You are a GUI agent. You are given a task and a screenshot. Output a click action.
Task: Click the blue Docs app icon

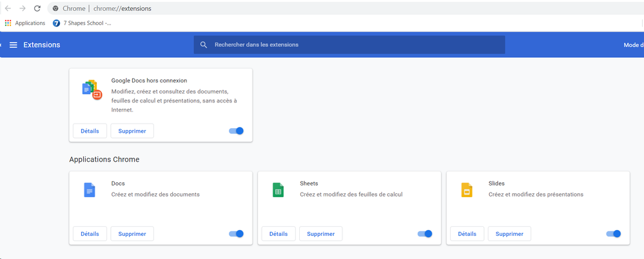click(90, 190)
